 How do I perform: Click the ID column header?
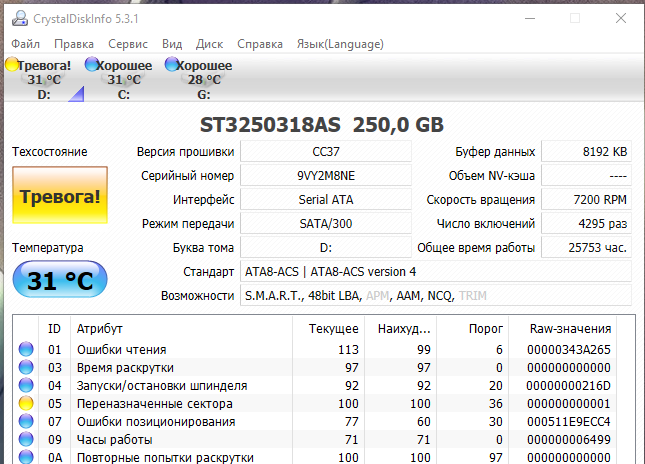(54, 329)
